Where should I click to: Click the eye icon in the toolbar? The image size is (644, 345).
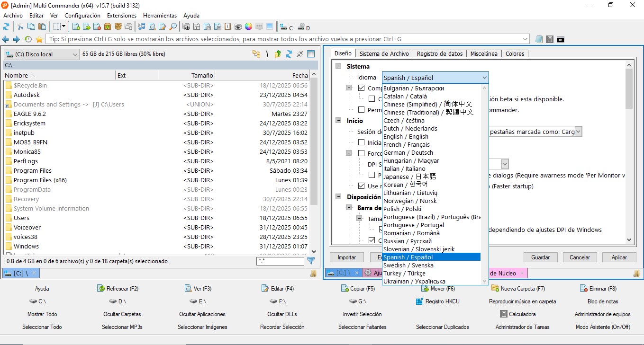point(238,27)
